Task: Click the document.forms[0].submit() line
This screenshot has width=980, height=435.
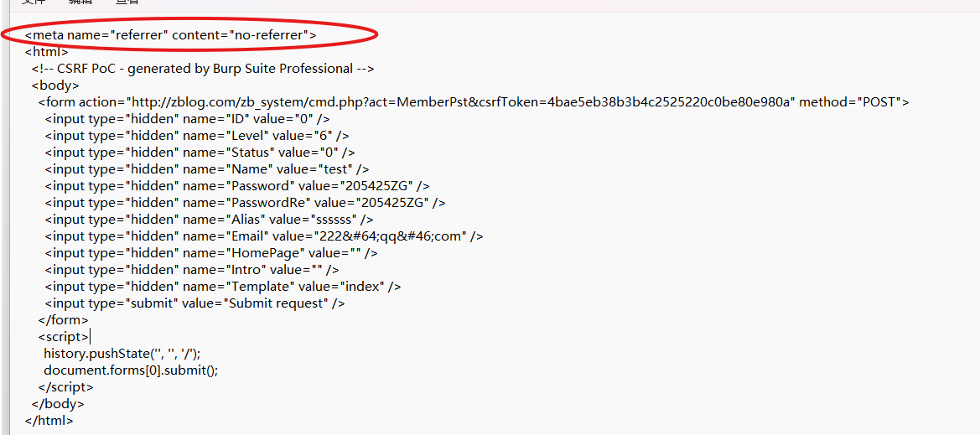Action: tap(132, 370)
